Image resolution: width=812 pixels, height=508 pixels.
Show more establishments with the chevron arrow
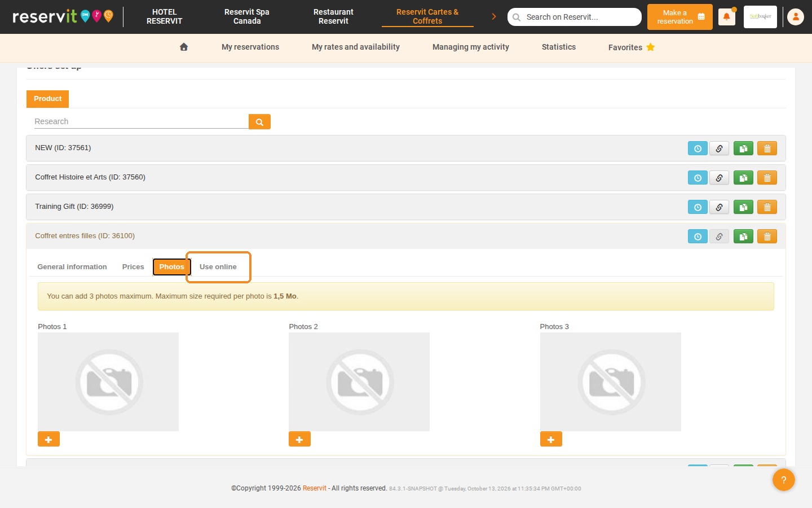click(x=494, y=17)
